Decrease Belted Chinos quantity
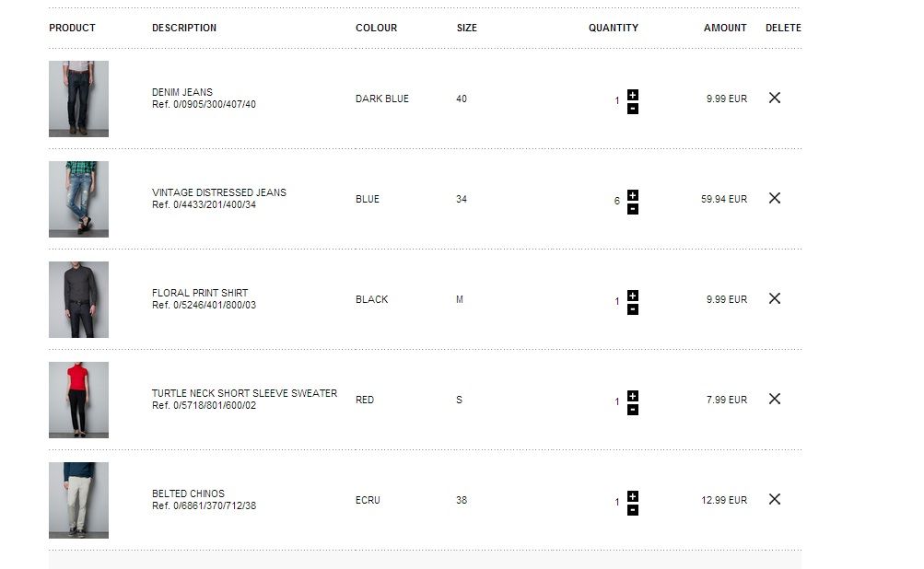This screenshot has width=924, height=569. 633,510
